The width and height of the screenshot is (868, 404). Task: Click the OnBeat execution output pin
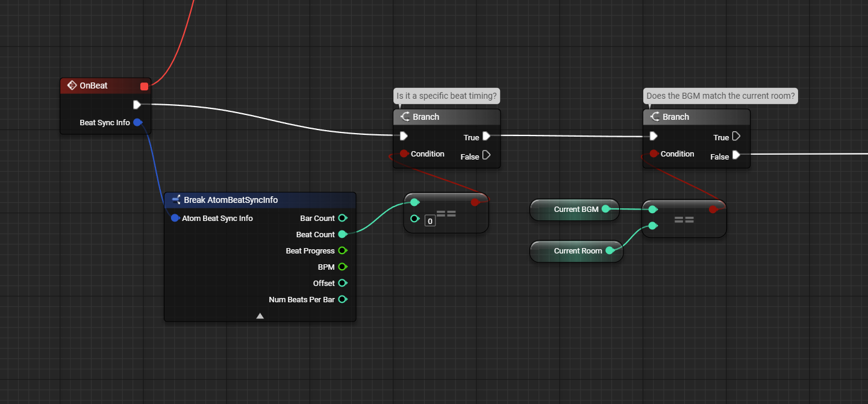pyautogui.click(x=137, y=105)
